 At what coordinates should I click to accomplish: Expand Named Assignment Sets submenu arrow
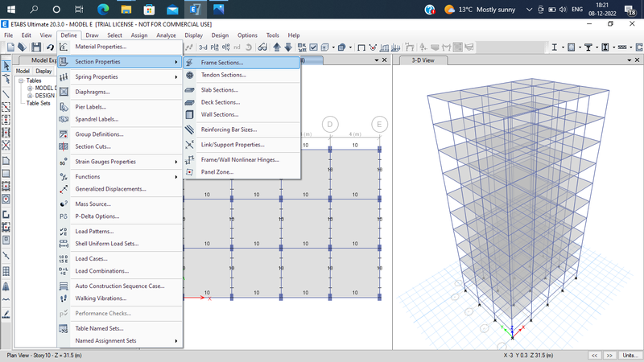pyautogui.click(x=176, y=341)
